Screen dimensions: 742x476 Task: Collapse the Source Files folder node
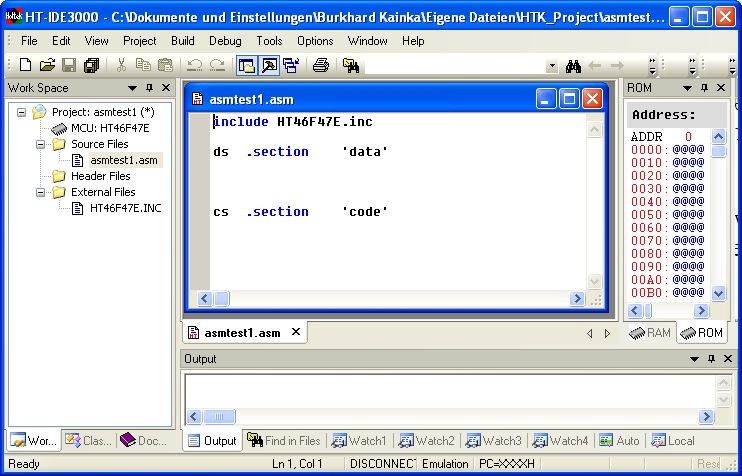pyautogui.click(x=41, y=144)
